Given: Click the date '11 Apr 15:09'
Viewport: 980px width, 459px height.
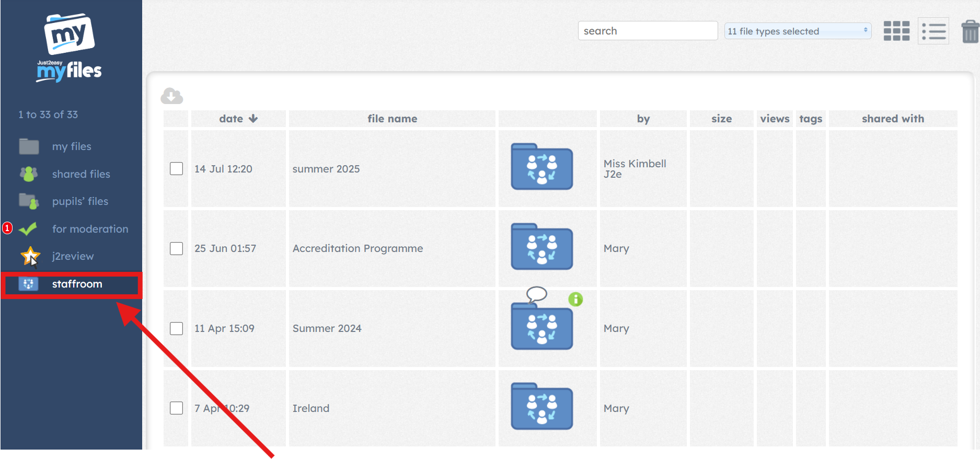Looking at the screenshot, I should [x=224, y=328].
